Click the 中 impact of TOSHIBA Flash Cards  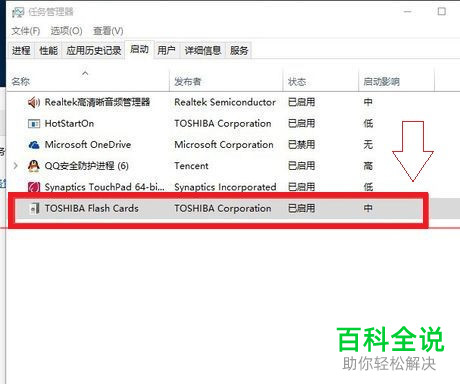pyautogui.click(x=368, y=208)
